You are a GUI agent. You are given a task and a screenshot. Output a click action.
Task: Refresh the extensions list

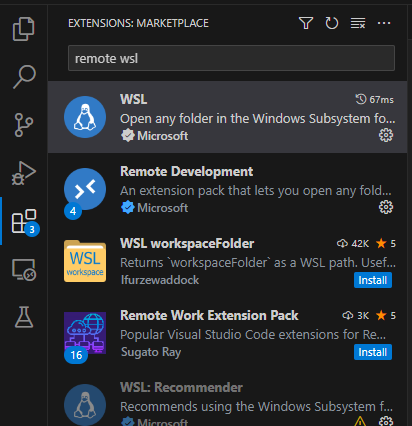pyautogui.click(x=332, y=23)
